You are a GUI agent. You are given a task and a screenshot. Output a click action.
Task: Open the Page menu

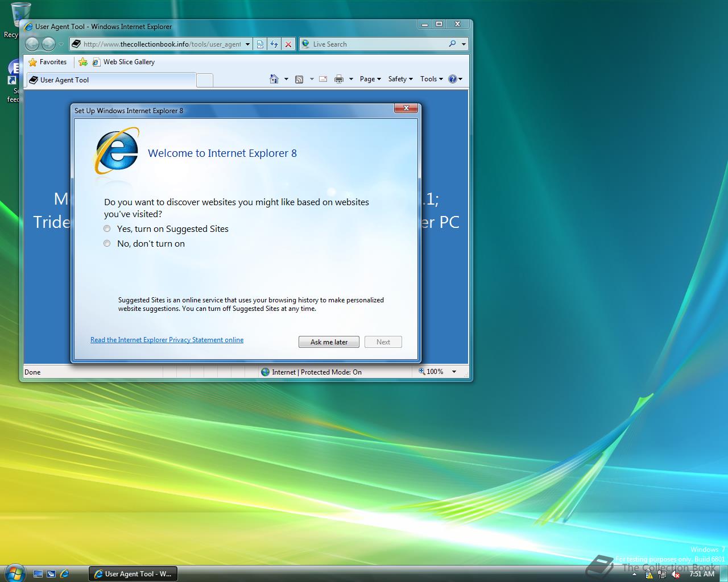coord(370,79)
